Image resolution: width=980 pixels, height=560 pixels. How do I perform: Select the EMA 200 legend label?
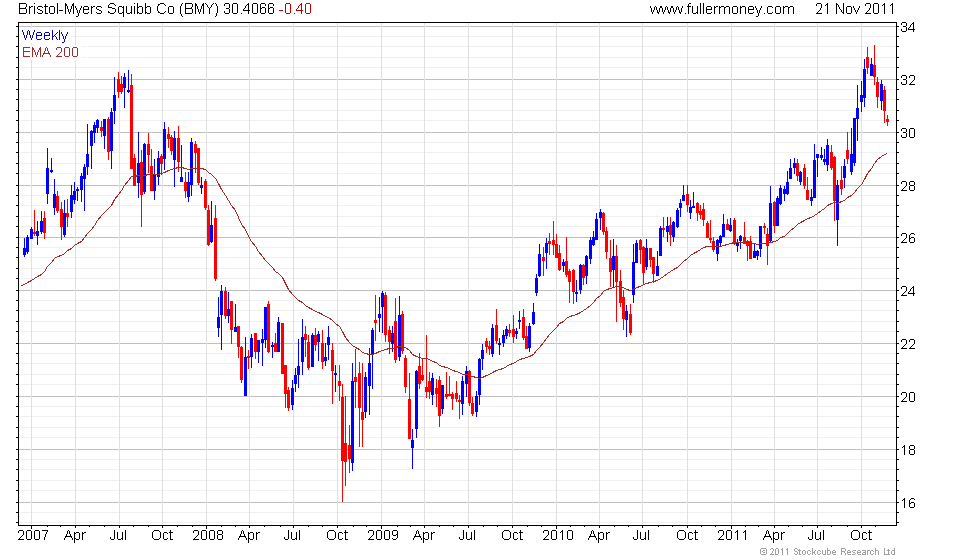(50, 52)
